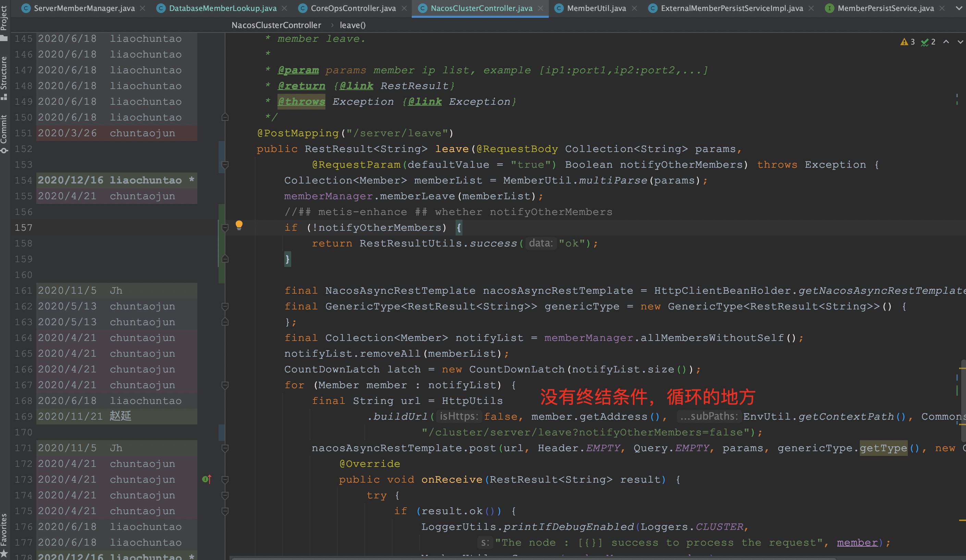Viewport: 966px width, 560px height.
Task: Show hidden tabs dropdown arrow
Action: (959, 8)
